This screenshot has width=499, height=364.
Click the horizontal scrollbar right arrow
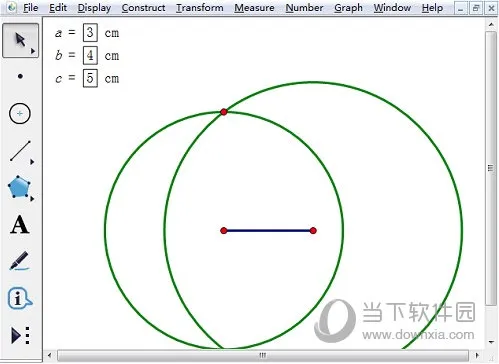(x=477, y=355)
